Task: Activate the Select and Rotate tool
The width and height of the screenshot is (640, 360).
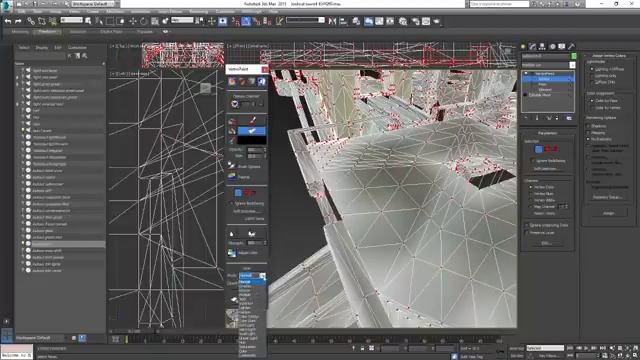Action: click(x=143, y=21)
